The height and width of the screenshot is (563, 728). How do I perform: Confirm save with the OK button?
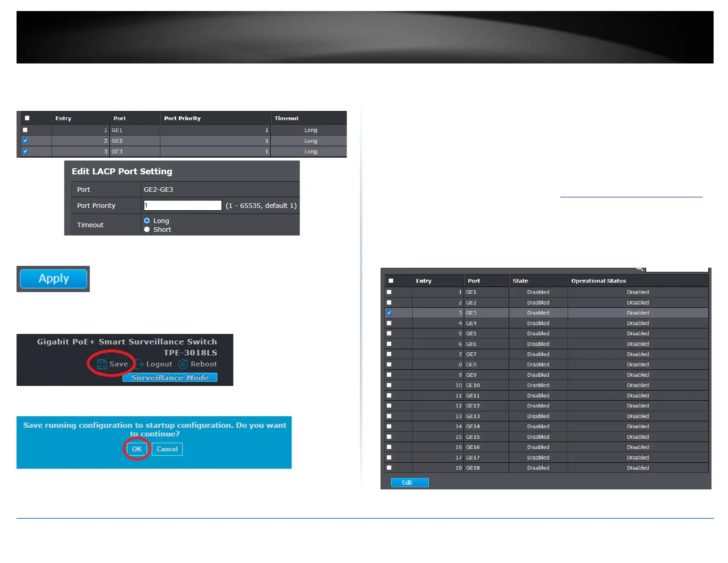(137, 449)
